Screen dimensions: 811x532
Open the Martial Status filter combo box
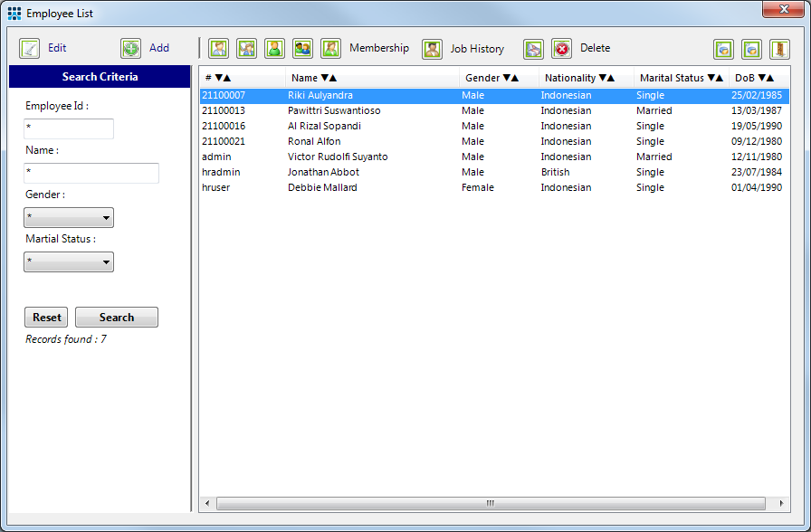pyautogui.click(x=68, y=261)
